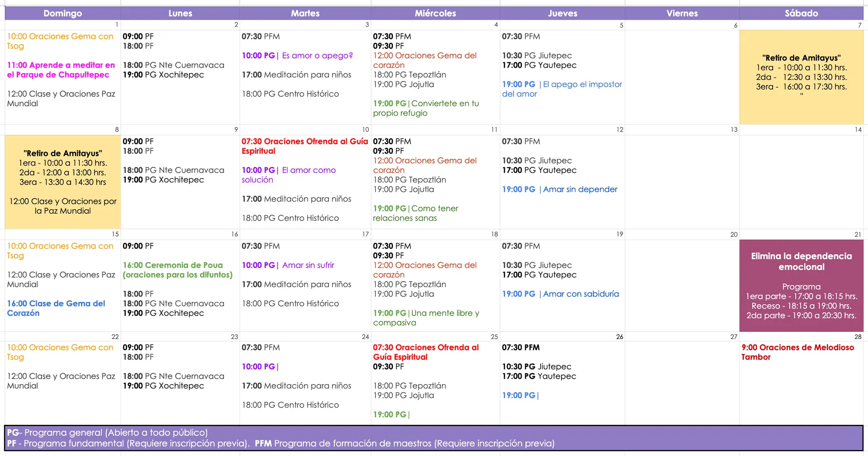Image resolution: width=868 pixels, height=456 pixels.
Task: Select the empty Viernes cell for day 13
Action: point(682,182)
